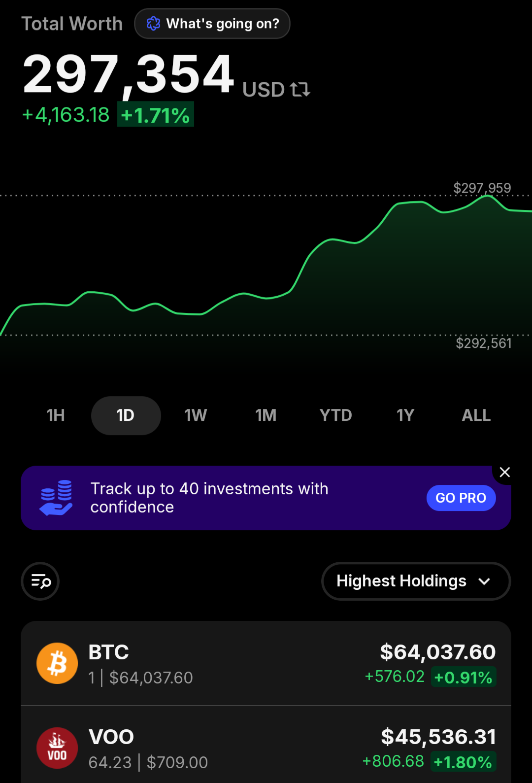Tap the GO PRO button
532x783 pixels.
461,498
